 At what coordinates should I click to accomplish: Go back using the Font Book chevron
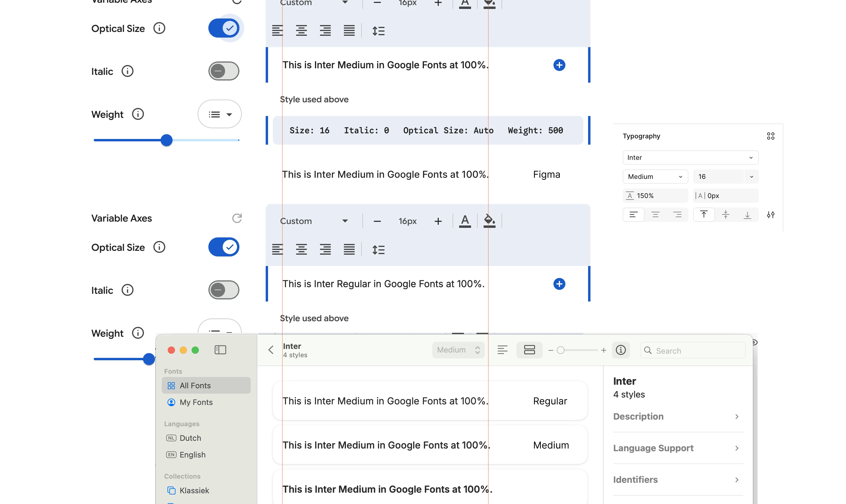point(271,350)
